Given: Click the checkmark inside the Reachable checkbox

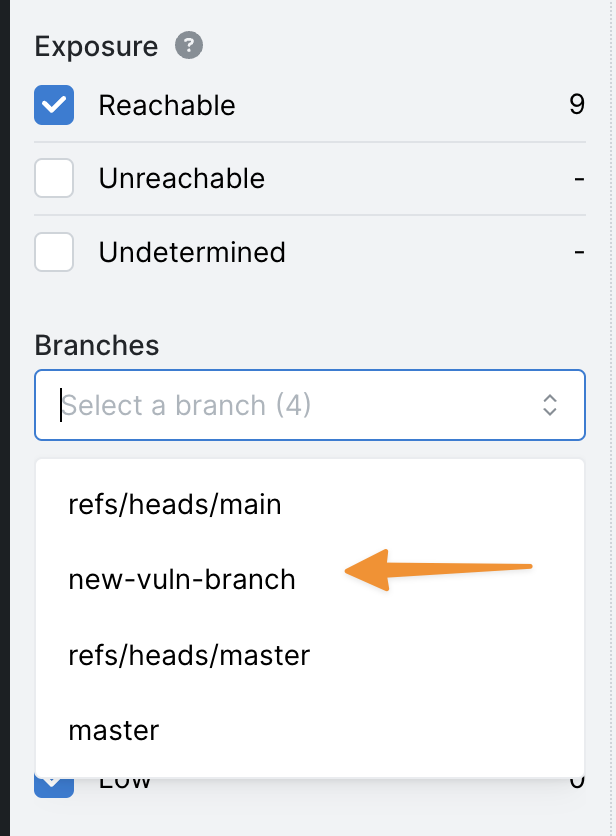Looking at the screenshot, I should click(x=53, y=104).
